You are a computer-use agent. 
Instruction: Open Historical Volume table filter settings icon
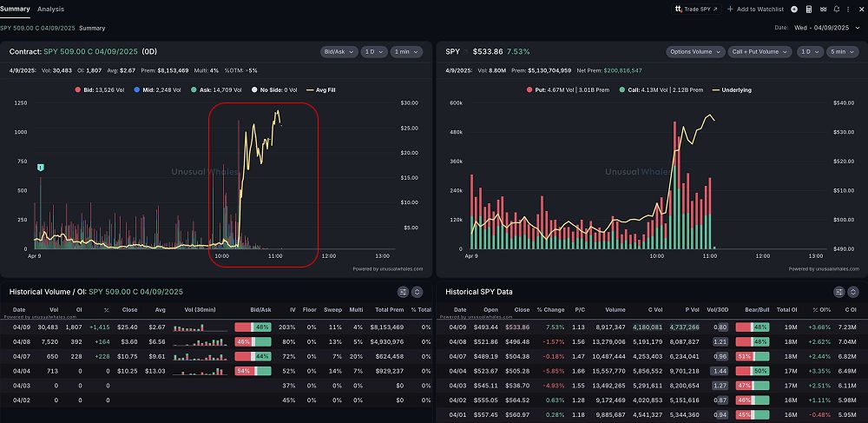click(403, 292)
